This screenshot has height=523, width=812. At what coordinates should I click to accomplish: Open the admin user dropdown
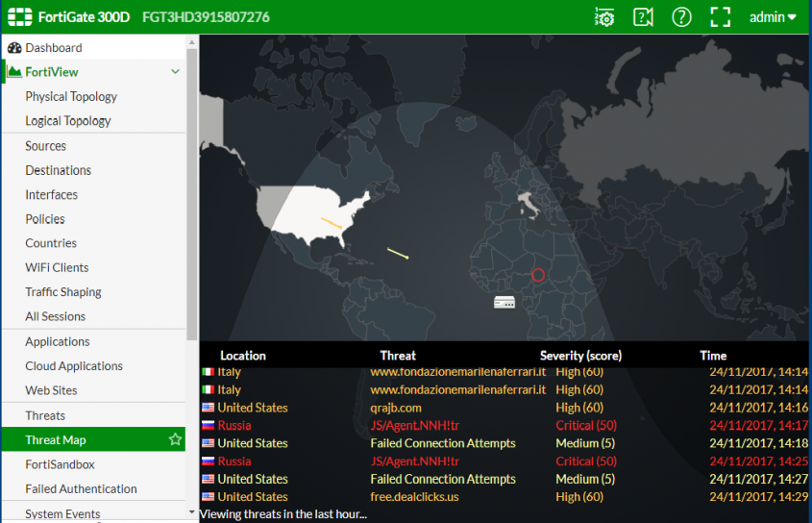(x=773, y=17)
